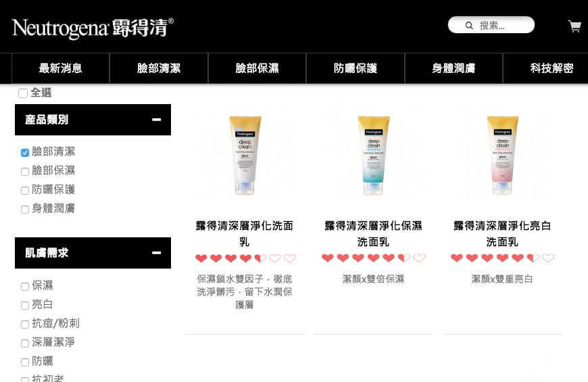The image size is (588, 382).
Task: Focus the 搜索 search field
Action: click(491, 25)
